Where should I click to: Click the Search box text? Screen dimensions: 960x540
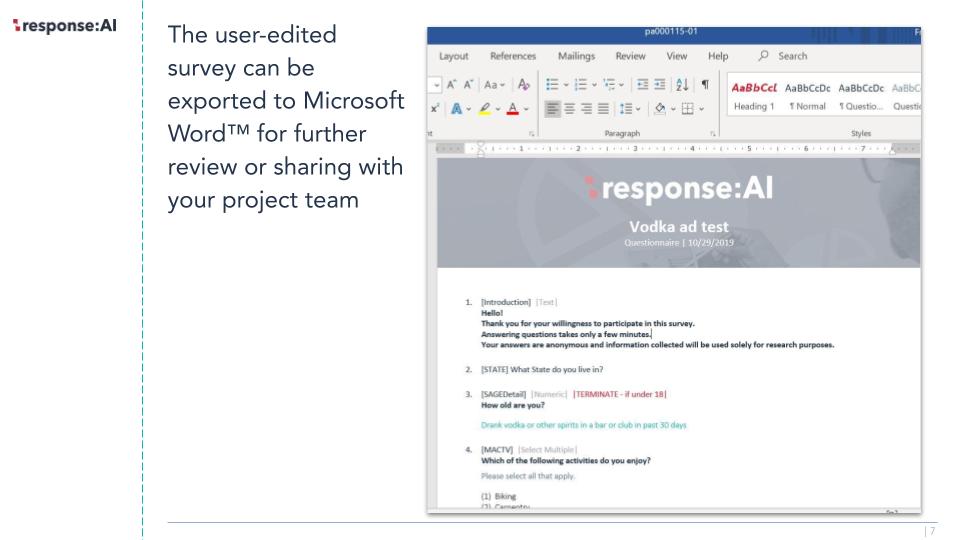click(x=793, y=56)
